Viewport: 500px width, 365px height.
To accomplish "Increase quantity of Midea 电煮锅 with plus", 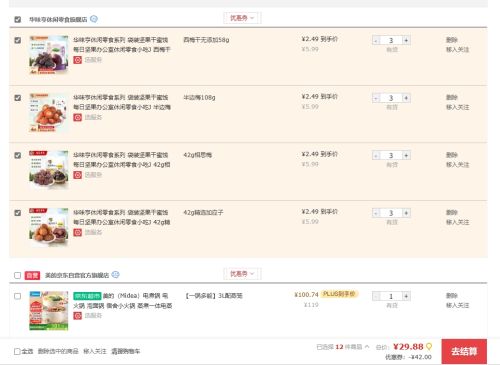I will [x=406, y=296].
